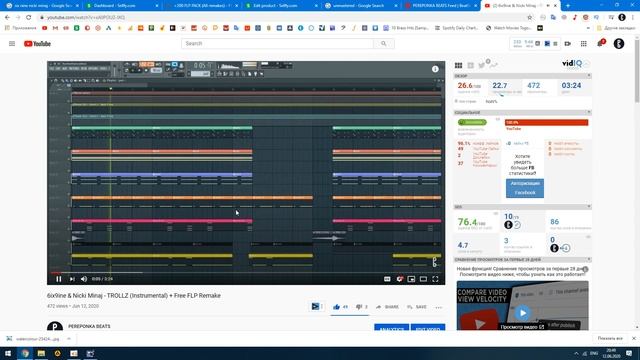Image resolution: width=640 pixels, height=360 pixels.
Task: Open create video camera icon
Action: click(x=568, y=44)
